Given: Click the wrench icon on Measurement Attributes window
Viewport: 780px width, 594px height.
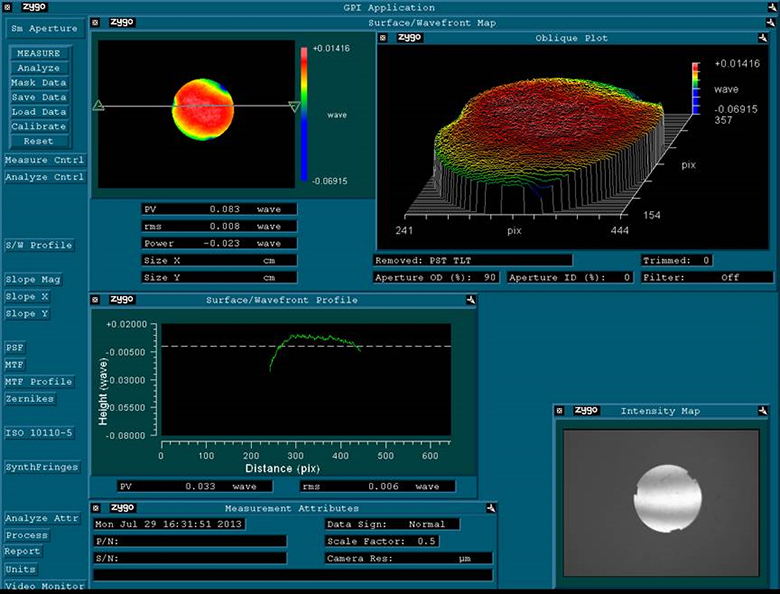Looking at the screenshot, I should click(491, 508).
